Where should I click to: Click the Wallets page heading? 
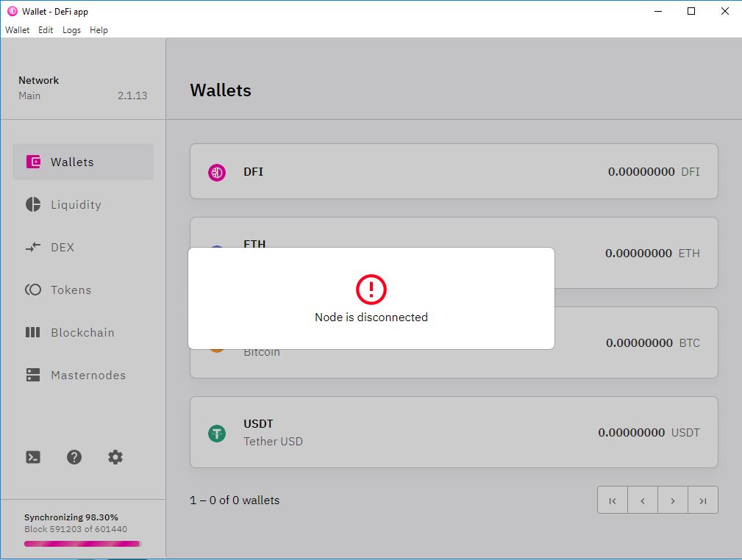(x=221, y=90)
